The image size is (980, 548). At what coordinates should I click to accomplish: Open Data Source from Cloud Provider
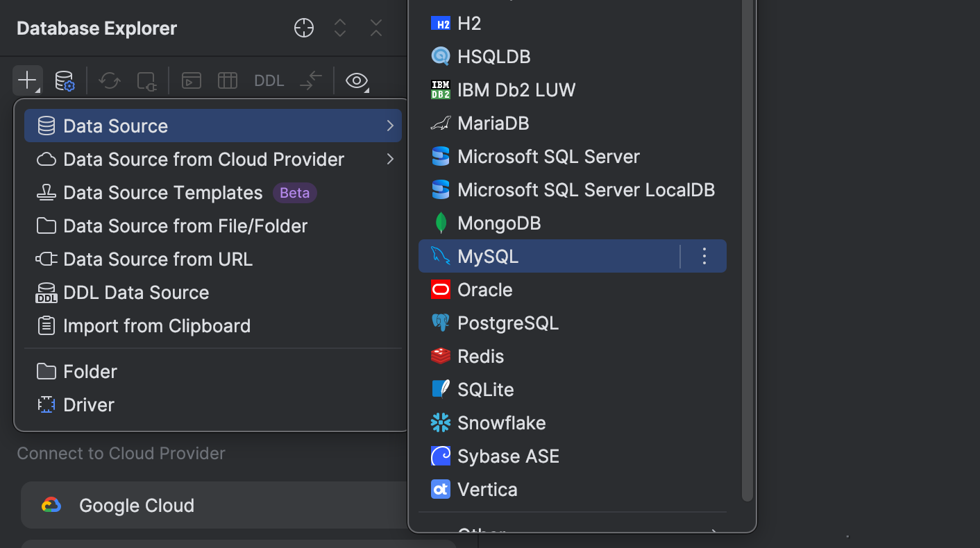pyautogui.click(x=213, y=159)
